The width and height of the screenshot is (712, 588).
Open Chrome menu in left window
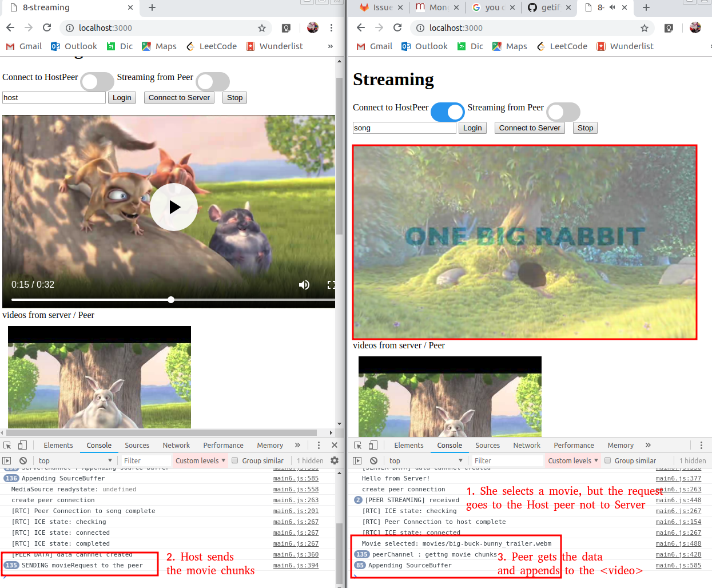click(331, 27)
